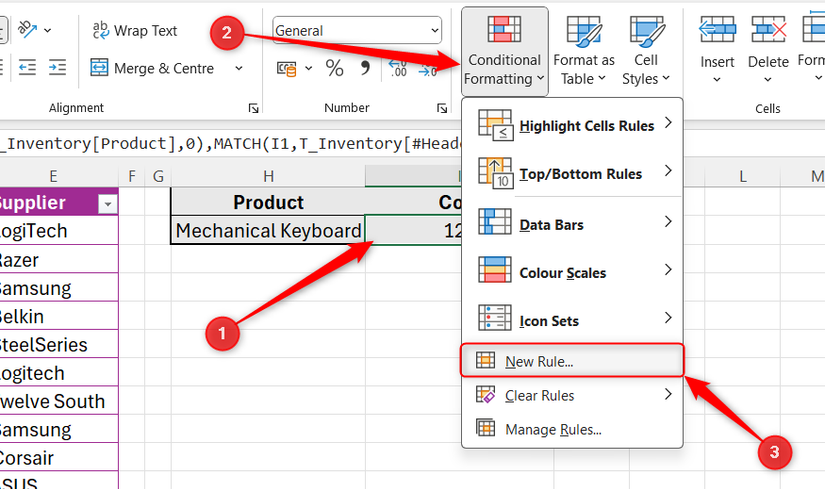Open the Format as Table gallery

point(584,50)
